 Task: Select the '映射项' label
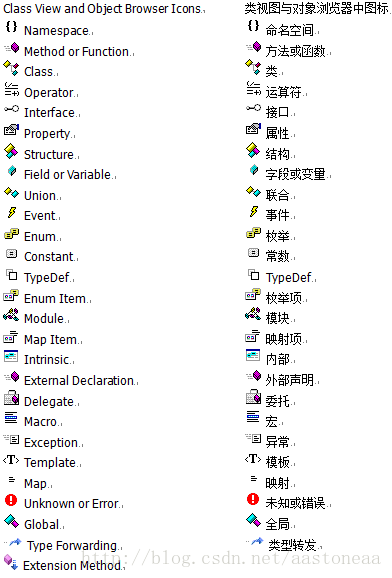(x=284, y=338)
